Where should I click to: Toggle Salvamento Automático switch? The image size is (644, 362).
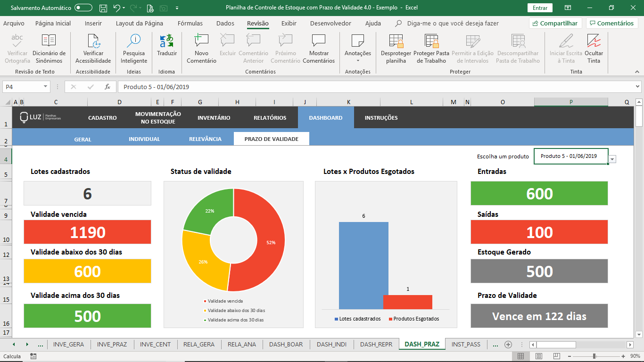click(x=83, y=8)
